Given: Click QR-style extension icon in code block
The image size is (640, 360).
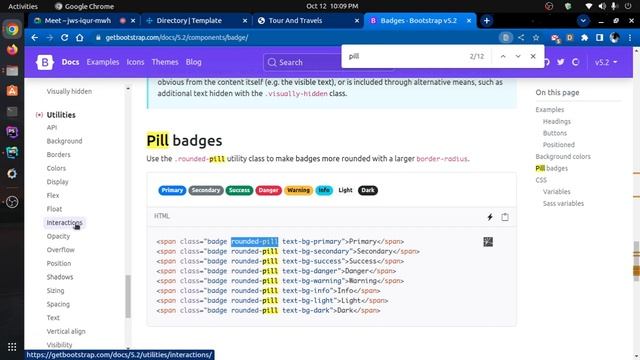Looking at the screenshot, I should coord(488,242).
